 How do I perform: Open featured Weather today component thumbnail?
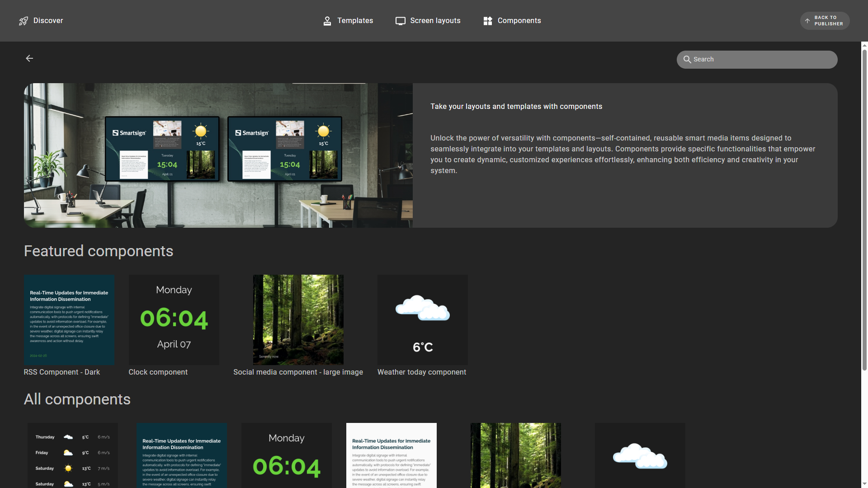423,320
